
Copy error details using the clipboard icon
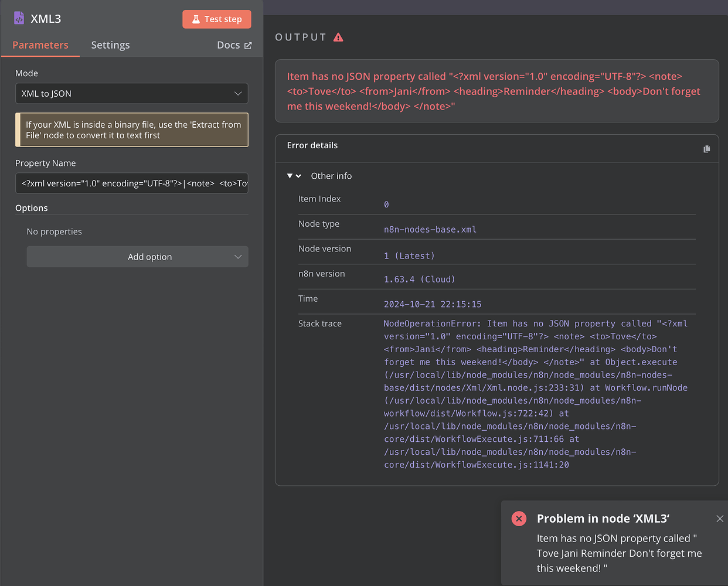coord(706,149)
